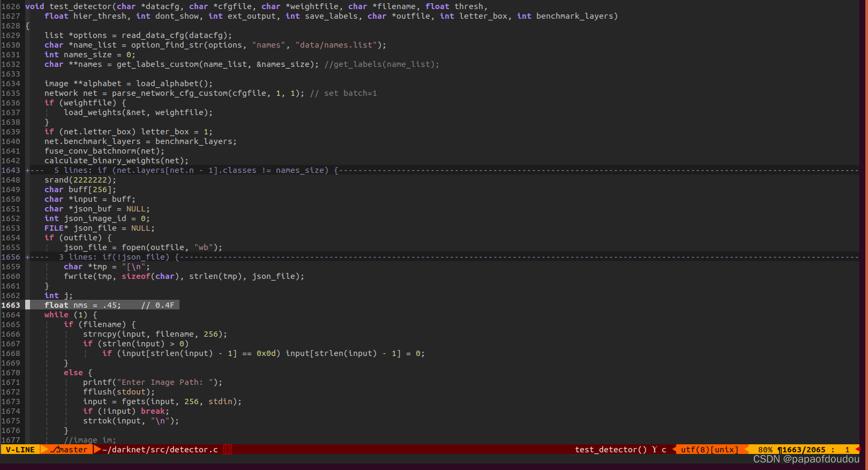Click line number 1626 in the gutter
Screen dimensions: 868x470
(11, 6)
